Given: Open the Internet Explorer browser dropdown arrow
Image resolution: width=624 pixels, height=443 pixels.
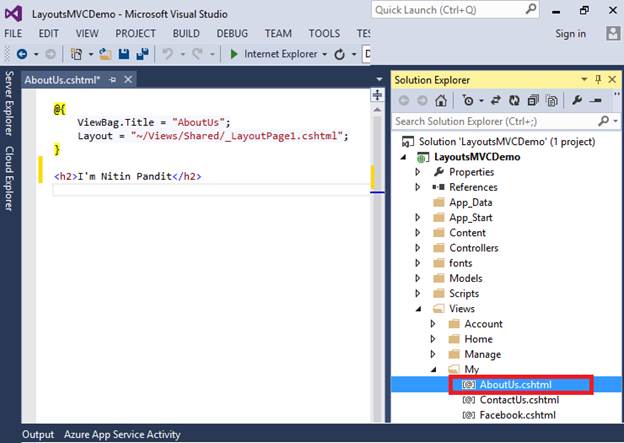Looking at the screenshot, I should point(324,54).
